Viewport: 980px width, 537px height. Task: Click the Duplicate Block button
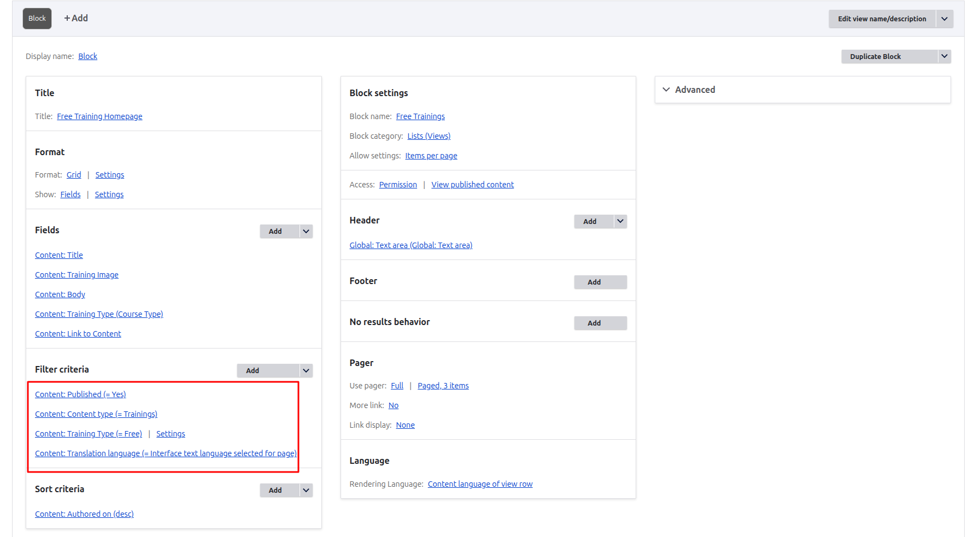point(890,56)
